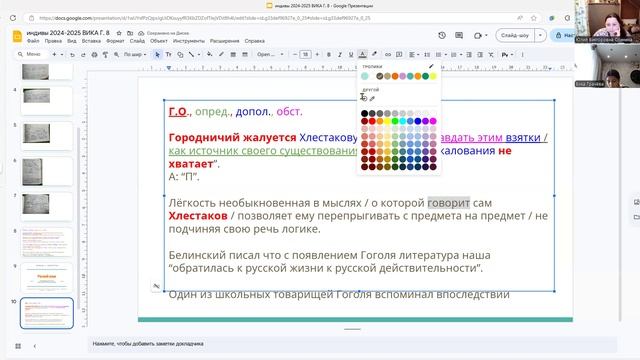Click the Fill color bucket icon
640x360 pixels.
[209, 55]
